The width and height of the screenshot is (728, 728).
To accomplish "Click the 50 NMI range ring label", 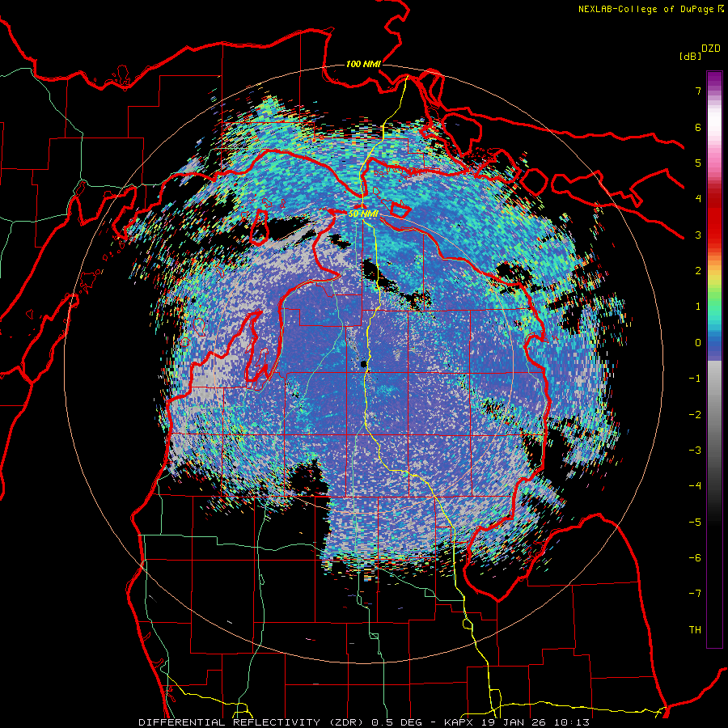I will pos(363,214).
